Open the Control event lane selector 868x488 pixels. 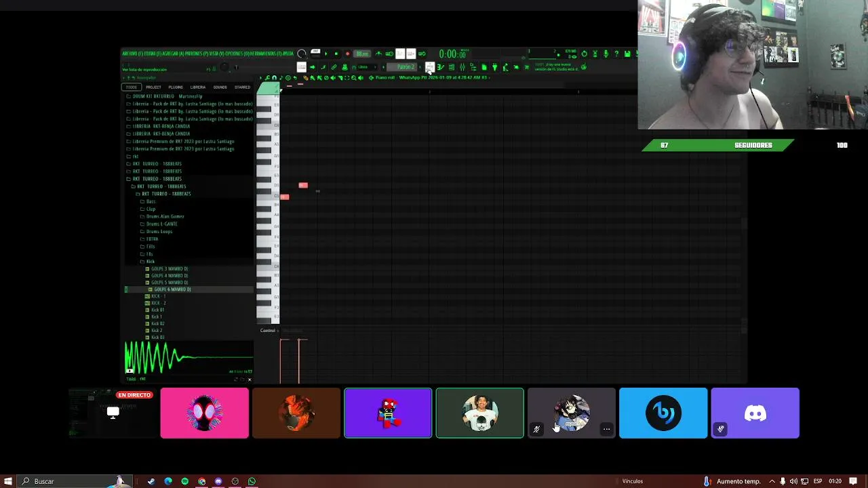[269, 331]
